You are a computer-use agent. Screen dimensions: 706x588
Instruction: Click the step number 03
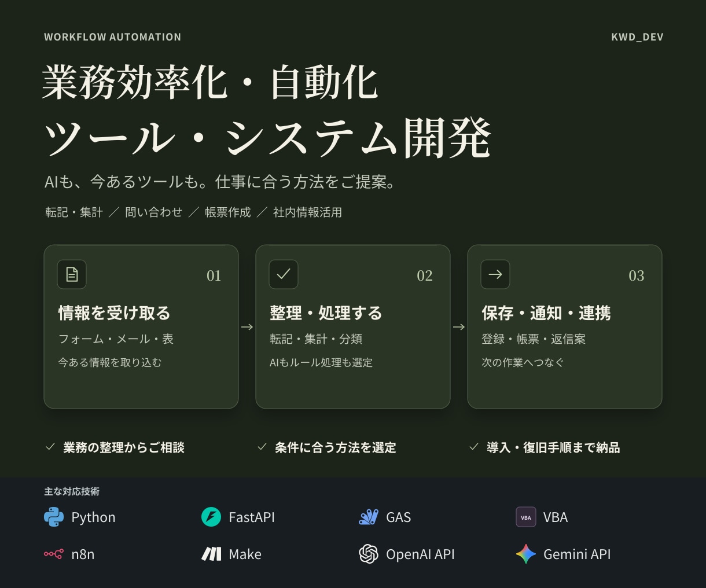click(x=637, y=275)
